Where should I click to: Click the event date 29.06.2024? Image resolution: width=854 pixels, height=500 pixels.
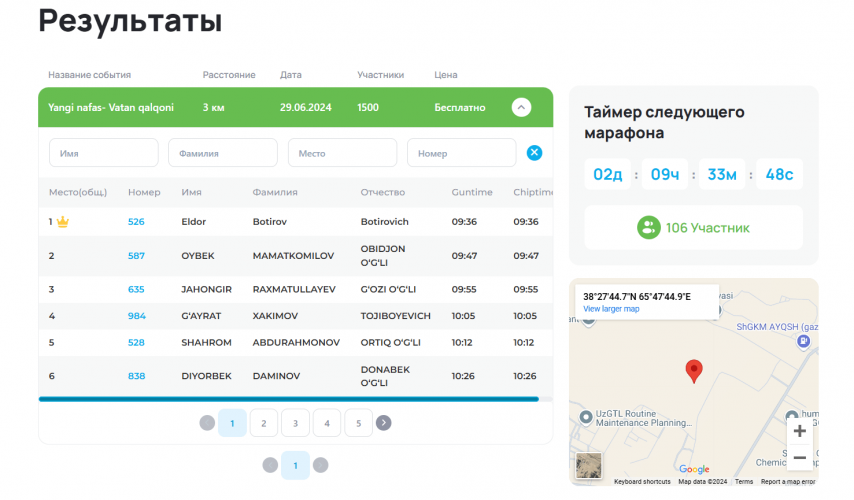click(x=306, y=107)
